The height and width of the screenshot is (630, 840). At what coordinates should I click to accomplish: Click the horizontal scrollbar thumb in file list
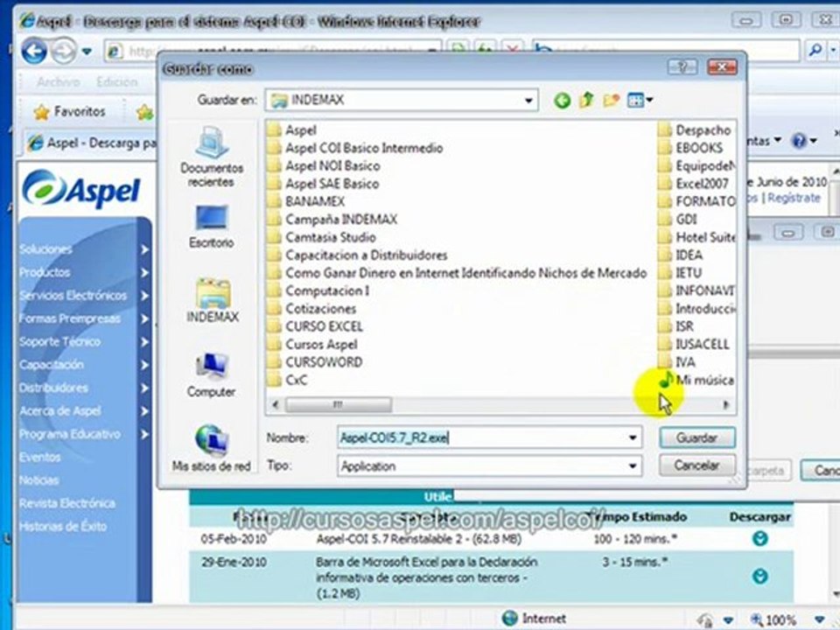[x=338, y=404]
